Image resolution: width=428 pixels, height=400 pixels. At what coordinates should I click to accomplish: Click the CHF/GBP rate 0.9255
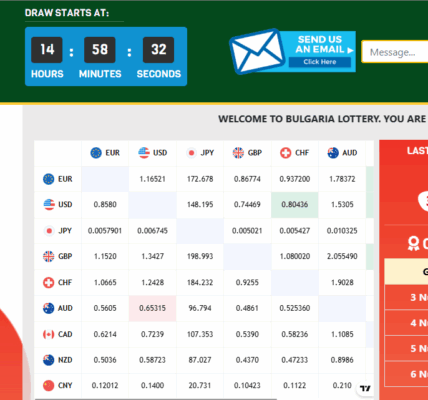[247, 283]
